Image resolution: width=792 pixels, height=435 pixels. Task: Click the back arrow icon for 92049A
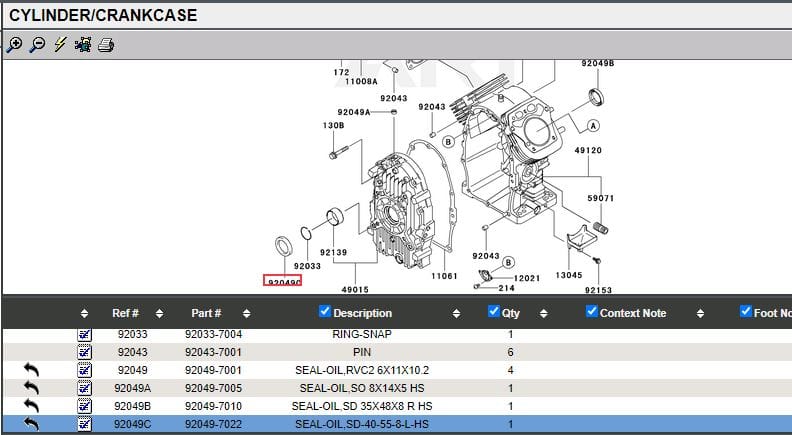click(x=32, y=388)
